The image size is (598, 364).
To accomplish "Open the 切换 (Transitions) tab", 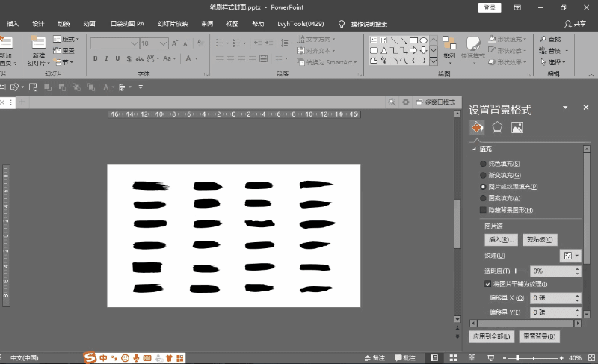I will pos(64,24).
